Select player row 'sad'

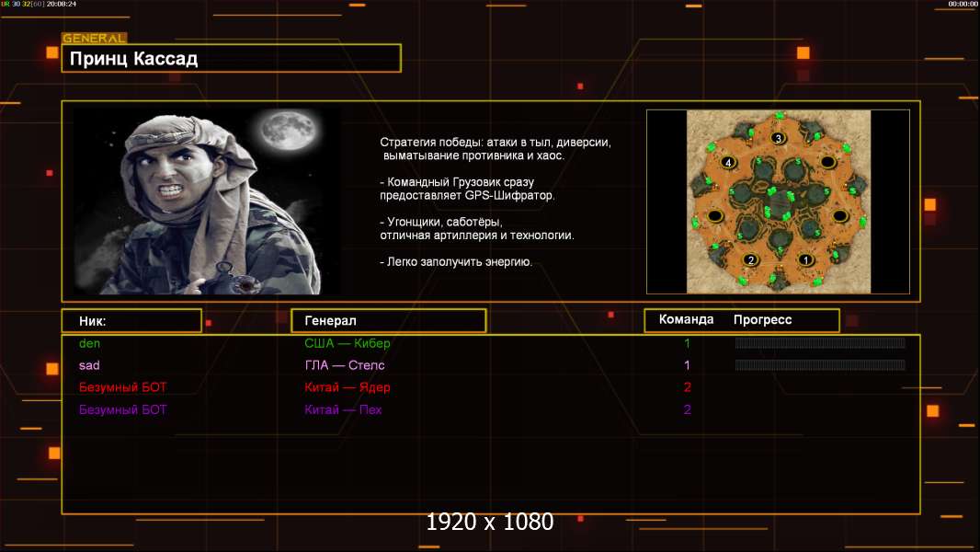(x=89, y=365)
